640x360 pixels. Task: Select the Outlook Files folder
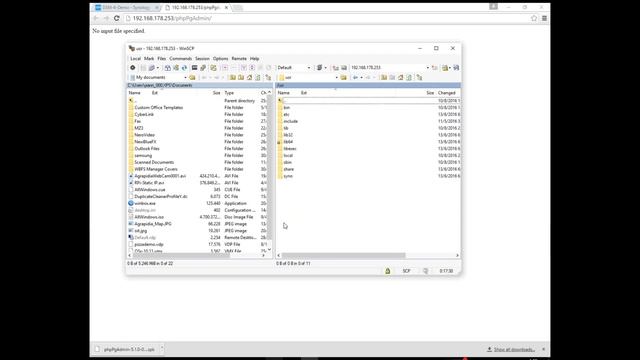[x=147, y=149]
